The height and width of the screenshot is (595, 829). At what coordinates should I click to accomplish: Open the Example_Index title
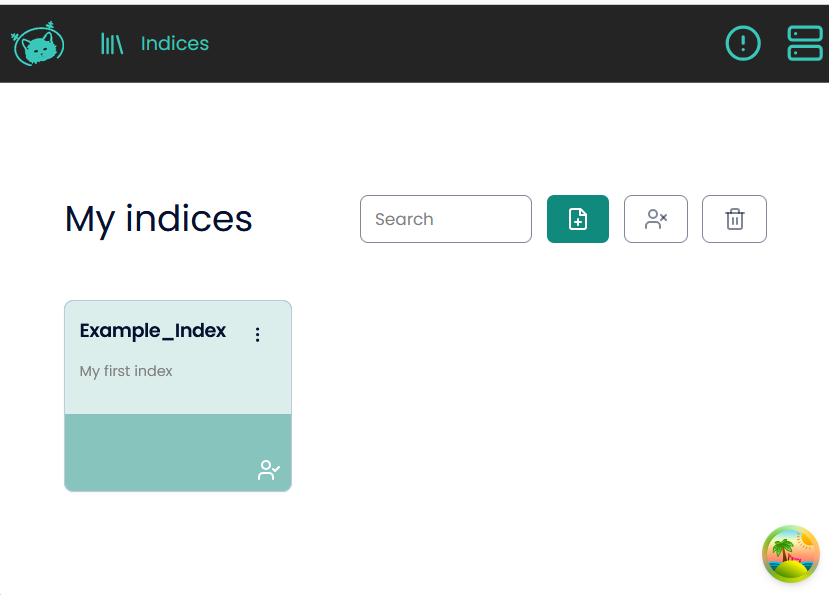point(153,331)
